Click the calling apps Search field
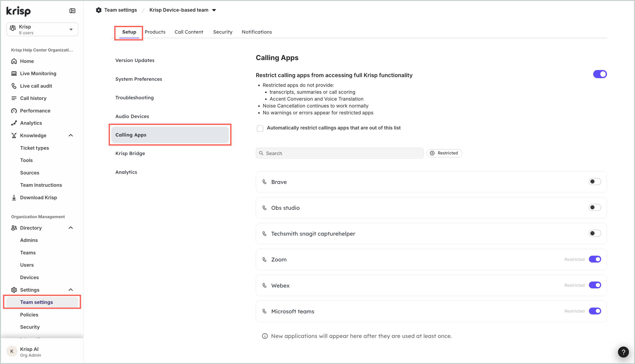The height and width of the screenshot is (364, 635). pyautogui.click(x=339, y=153)
